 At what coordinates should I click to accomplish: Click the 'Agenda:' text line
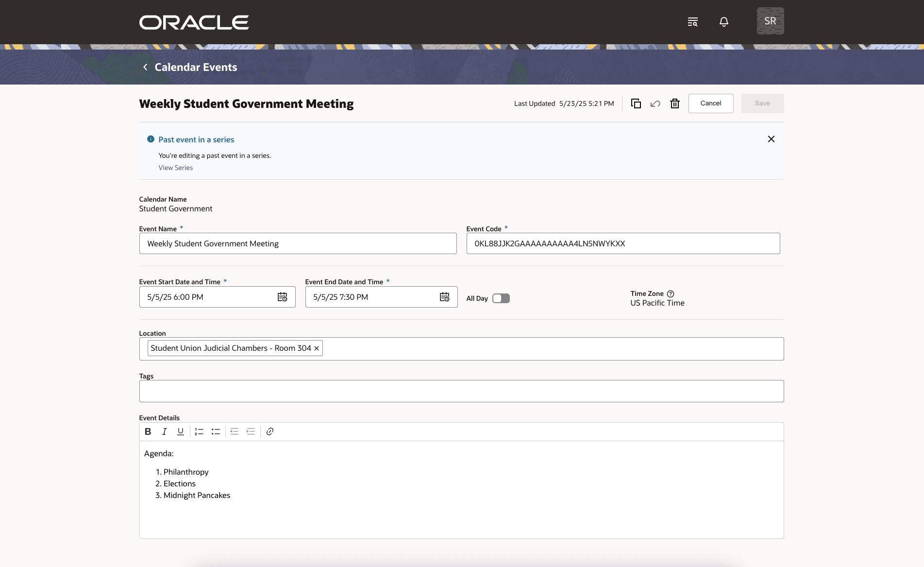(x=159, y=453)
